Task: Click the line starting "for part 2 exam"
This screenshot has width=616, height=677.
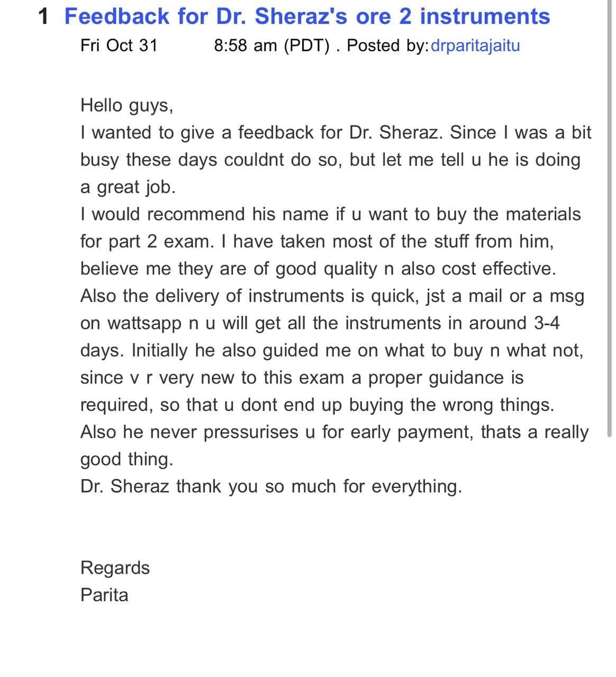Action: coord(317,241)
